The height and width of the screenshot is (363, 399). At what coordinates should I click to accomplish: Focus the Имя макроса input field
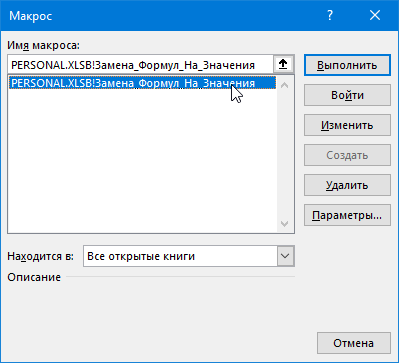(140, 65)
